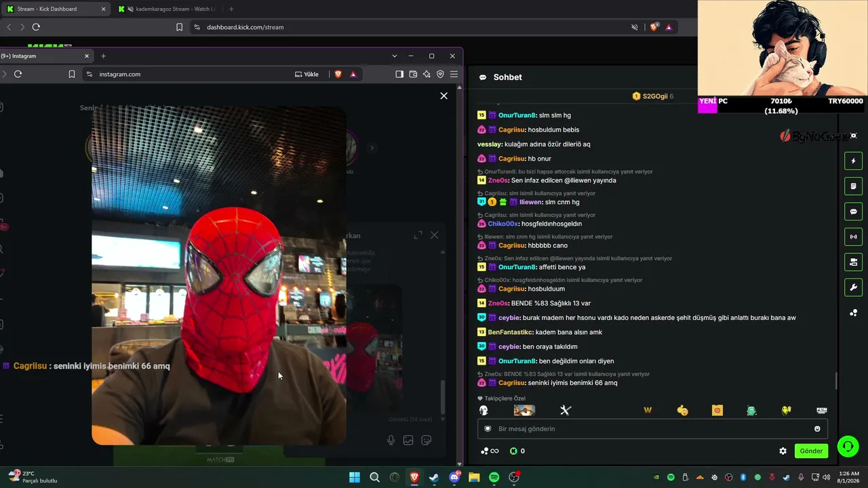This screenshot has height=488, width=868.
Task: Open the taskbar volume control
Action: 826,477
